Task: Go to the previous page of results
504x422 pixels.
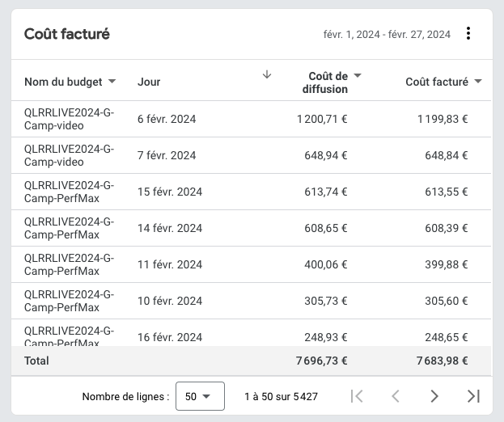Action: (x=396, y=396)
